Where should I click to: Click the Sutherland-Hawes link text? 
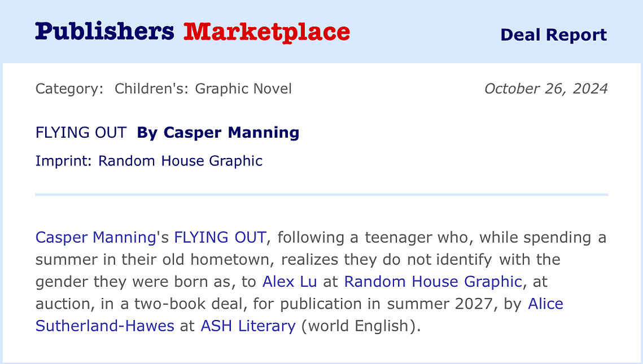[x=104, y=326]
